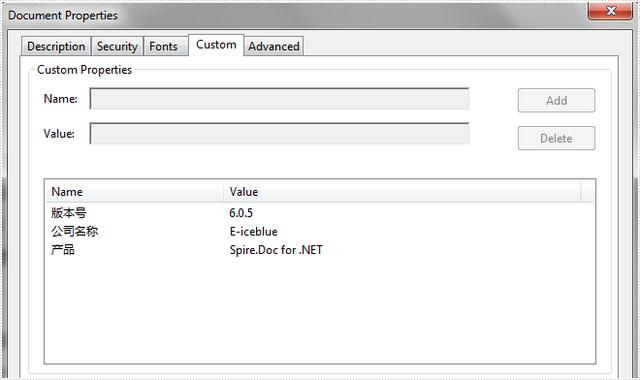Select the 产品 property row
The width and height of the screenshot is (640, 380).
click(320, 250)
